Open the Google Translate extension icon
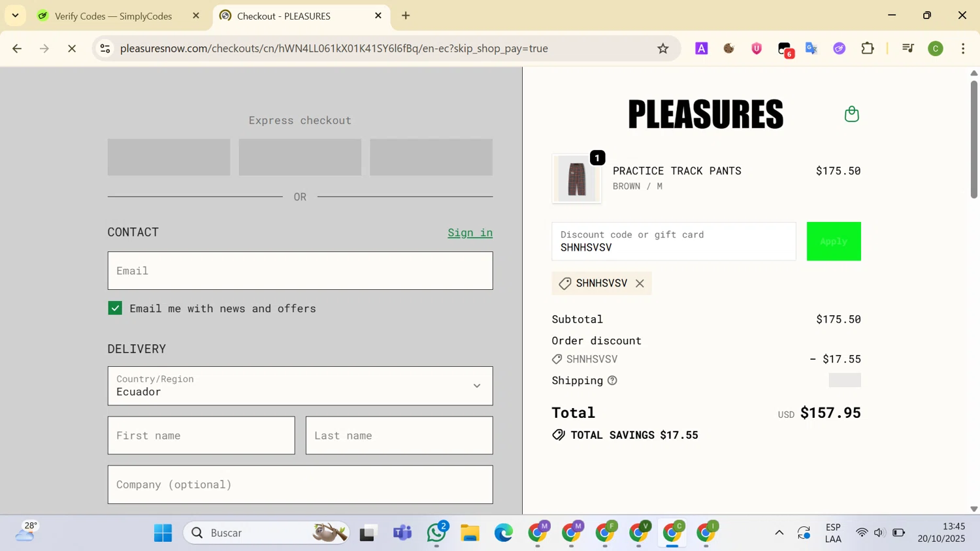Image resolution: width=980 pixels, height=551 pixels. 811,48
